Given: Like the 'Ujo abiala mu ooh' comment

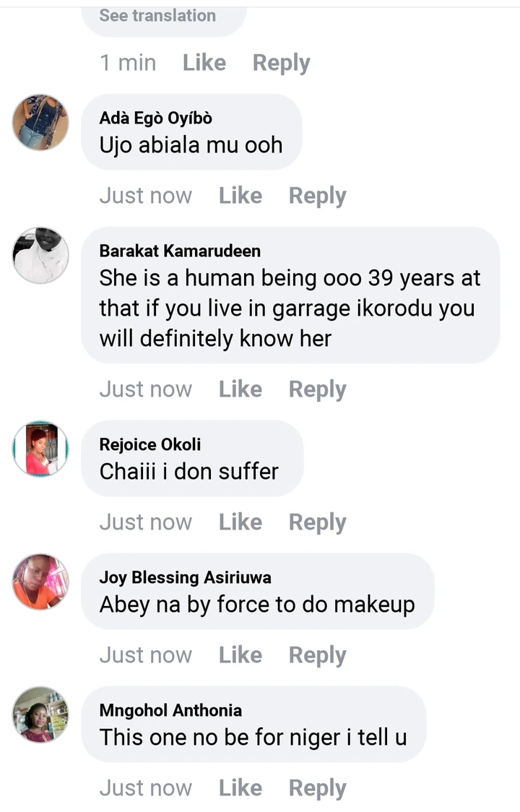Looking at the screenshot, I should [x=240, y=196].
